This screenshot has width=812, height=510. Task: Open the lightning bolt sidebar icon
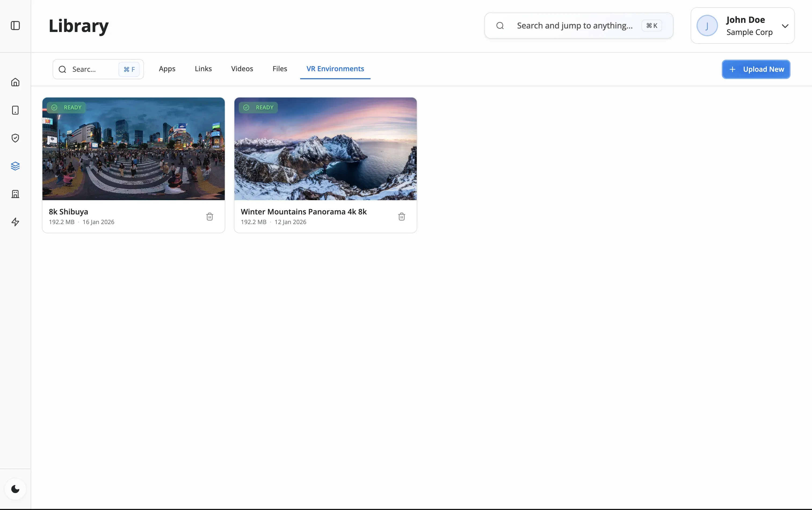point(15,222)
